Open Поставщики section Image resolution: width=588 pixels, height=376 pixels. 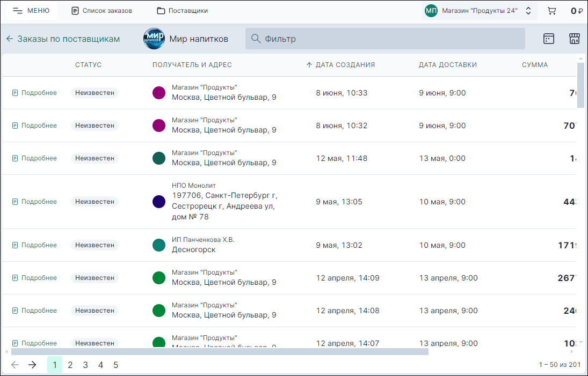(182, 11)
